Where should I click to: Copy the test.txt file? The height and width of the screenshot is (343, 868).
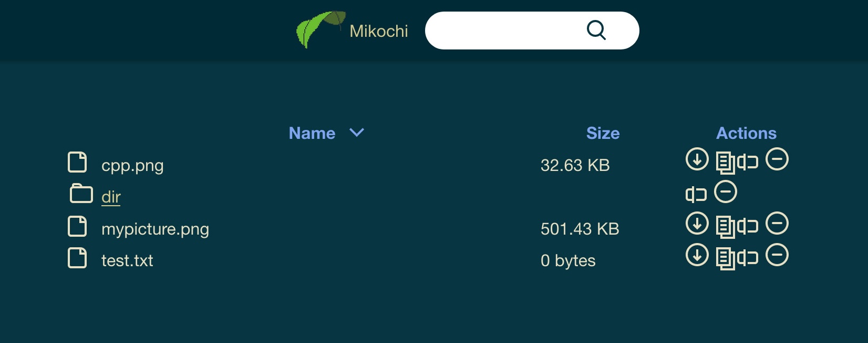click(x=726, y=258)
